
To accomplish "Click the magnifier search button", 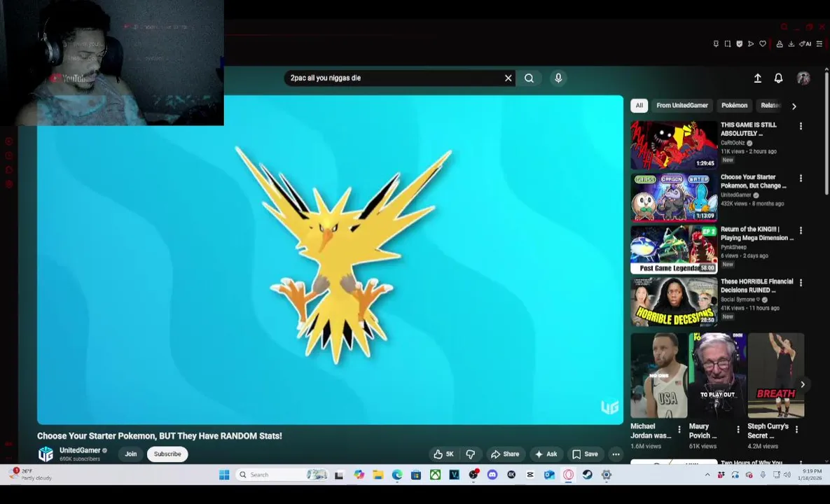I will click(529, 78).
